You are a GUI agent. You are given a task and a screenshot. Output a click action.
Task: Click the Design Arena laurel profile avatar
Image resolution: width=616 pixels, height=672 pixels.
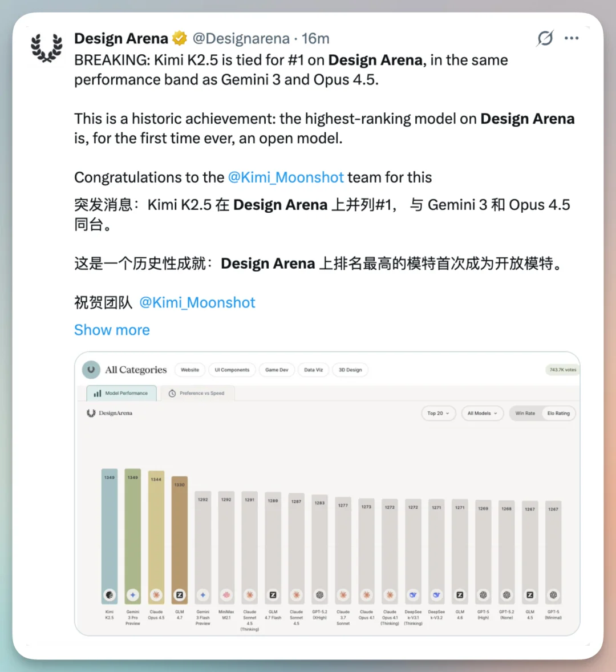pyautogui.click(x=47, y=47)
